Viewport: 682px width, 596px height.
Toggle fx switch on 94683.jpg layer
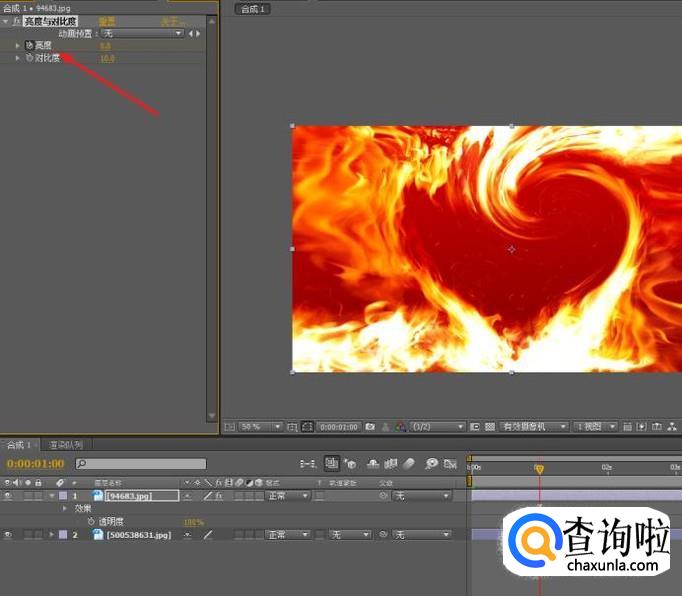(219, 495)
